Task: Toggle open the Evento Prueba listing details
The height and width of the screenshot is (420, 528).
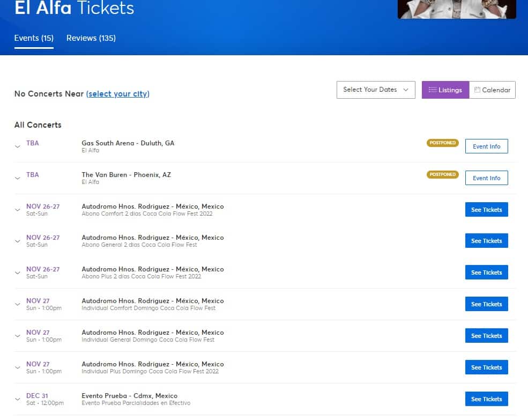Action: tap(17, 399)
